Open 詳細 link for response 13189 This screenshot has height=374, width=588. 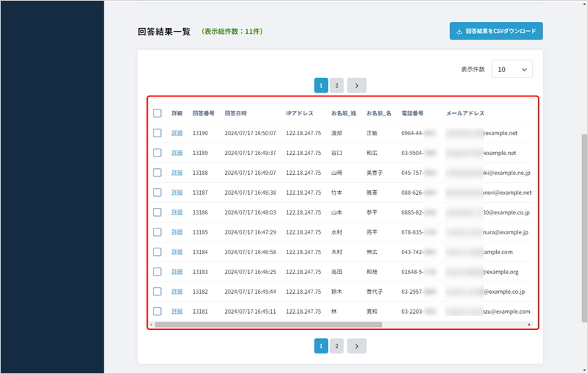pos(176,153)
